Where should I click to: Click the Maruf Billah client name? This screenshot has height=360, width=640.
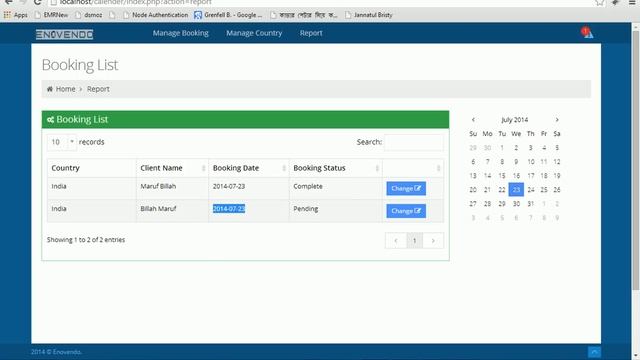tap(158, 186)
